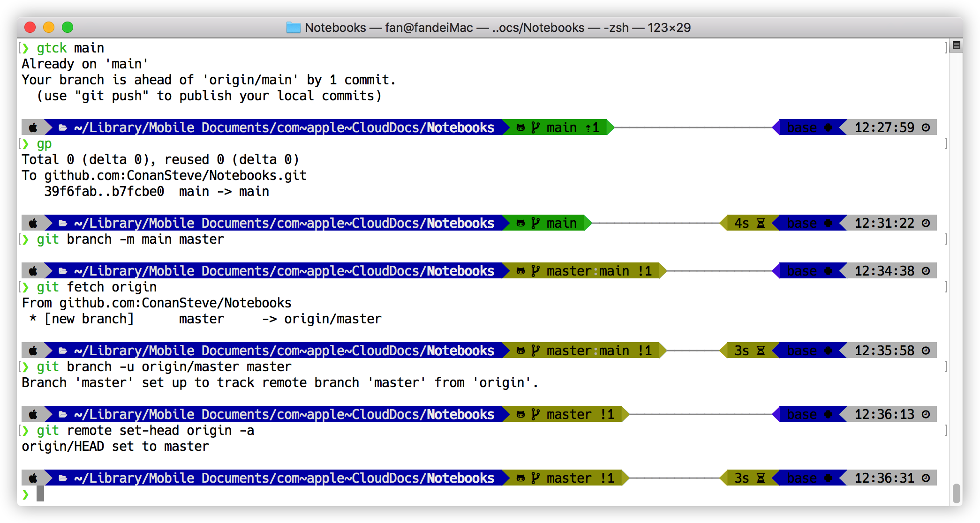Click the timestamp 12:35:58
The width and height of the screenshot is (980, 523).
pos(884,351)
